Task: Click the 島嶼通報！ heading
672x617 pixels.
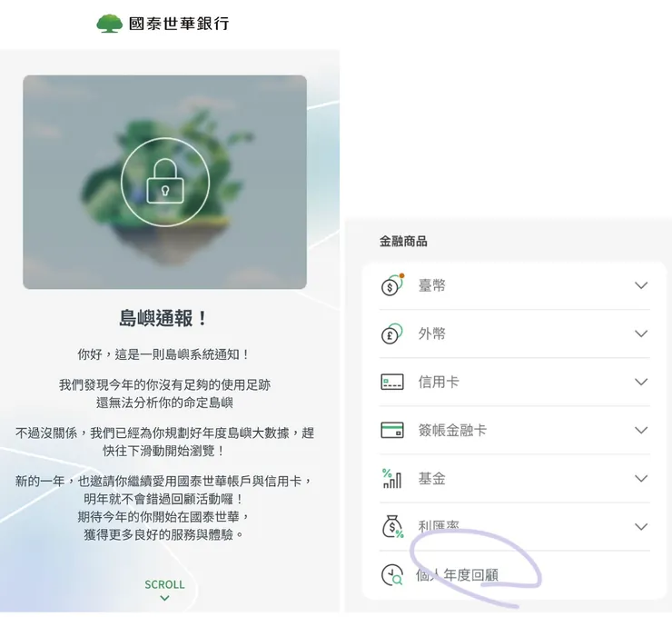Action: pyautogui.click(x=164, y=318)
